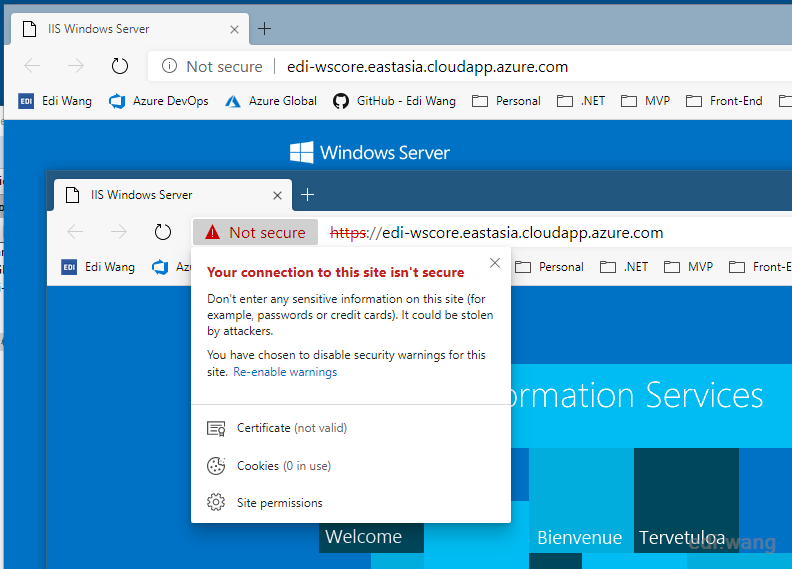Expand the .NET bookmarks folder in back window
The width and height of the screenshot is (792, 569).
click(x=581, y=101)
